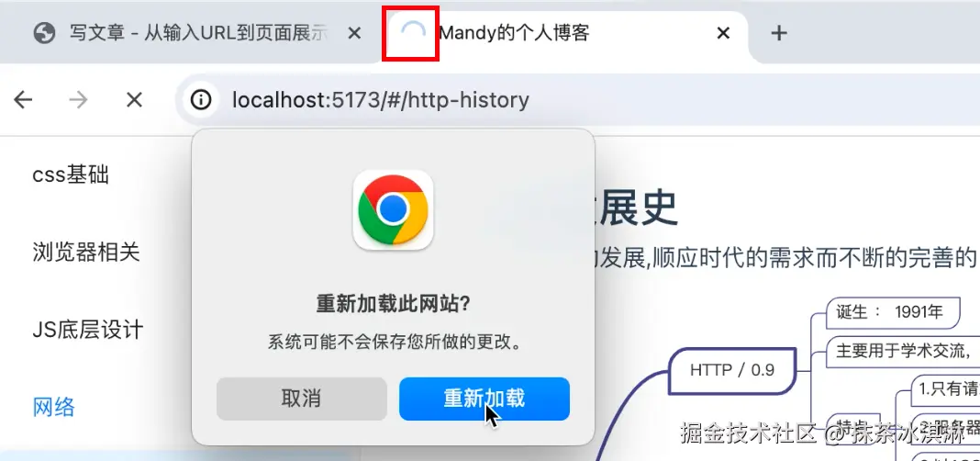The image size is (980, 461).
Task: Click the Chrome logo in the dialog
Action: [x=393, y=210]
